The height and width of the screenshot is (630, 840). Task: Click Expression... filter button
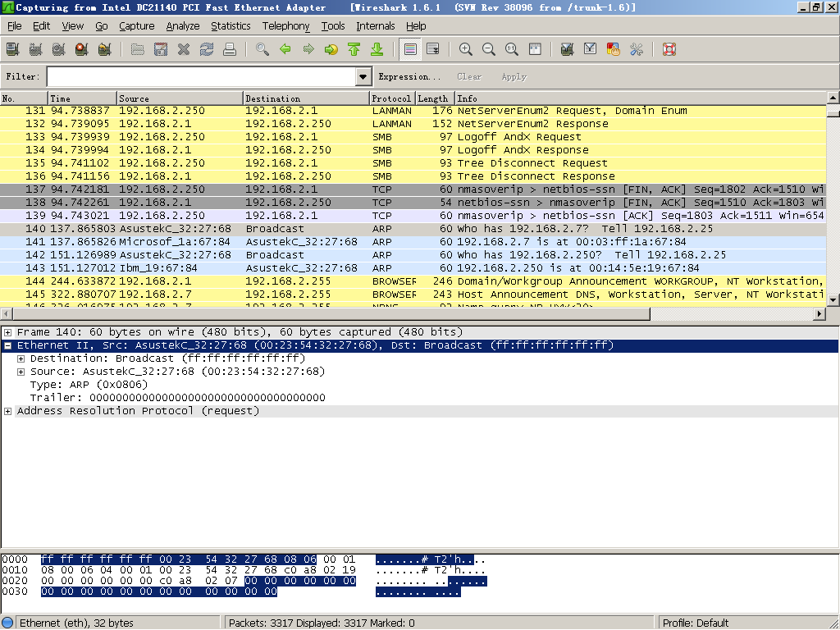(x=410, y=76)
